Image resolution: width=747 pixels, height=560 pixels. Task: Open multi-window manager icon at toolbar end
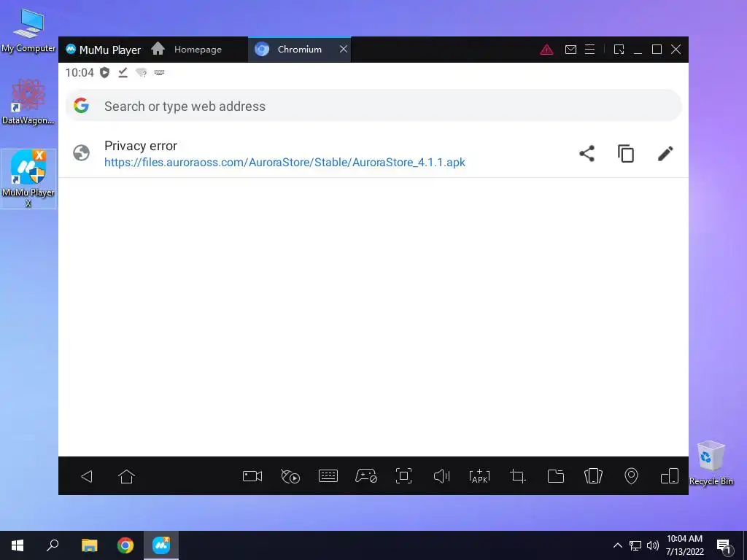click(x=670, y=476)
